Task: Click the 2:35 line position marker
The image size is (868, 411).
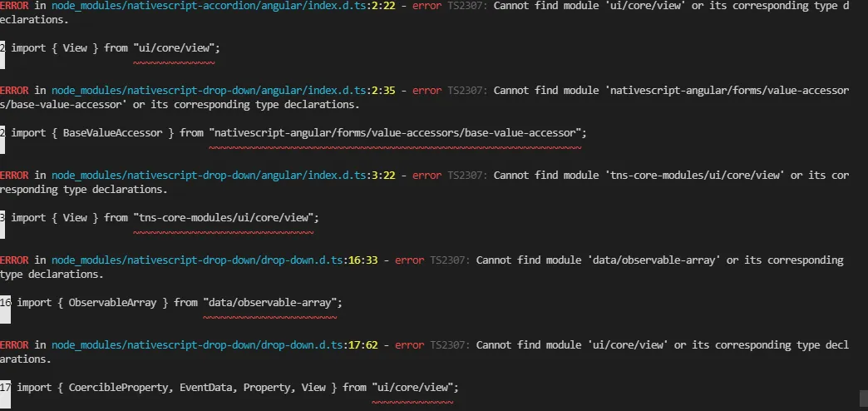Action: click(x=383, y=91)
